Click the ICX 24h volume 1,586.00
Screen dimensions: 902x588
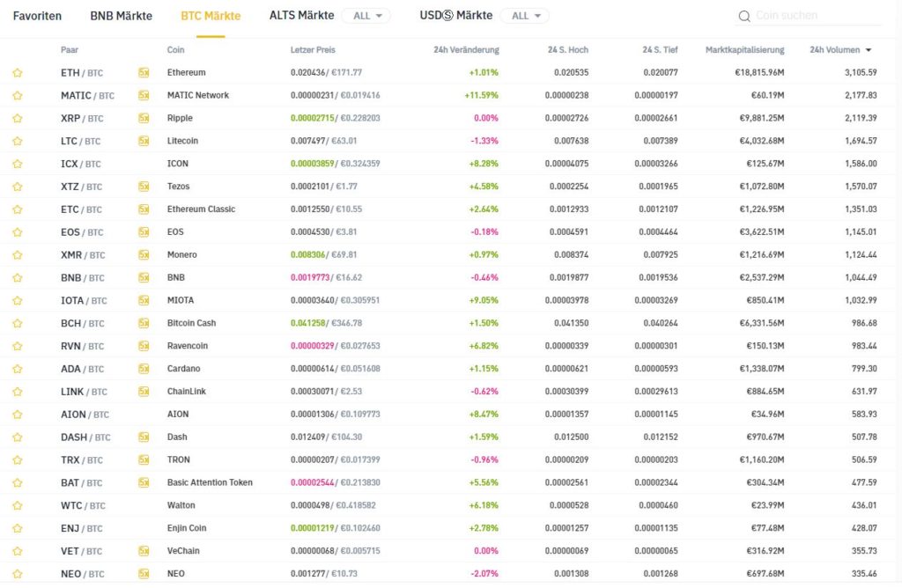[x=861, y=164]
